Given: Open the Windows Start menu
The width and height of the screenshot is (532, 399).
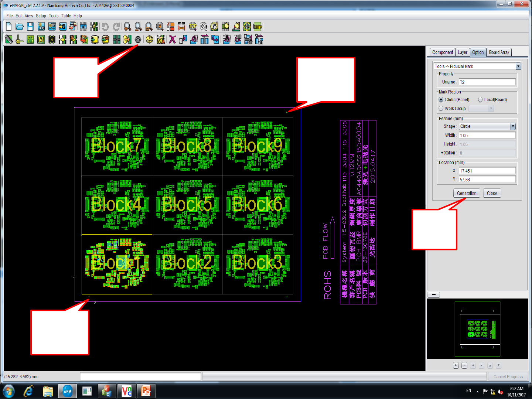Looking at the screenshot, I should pyautogui.click(x=8, y=391).
